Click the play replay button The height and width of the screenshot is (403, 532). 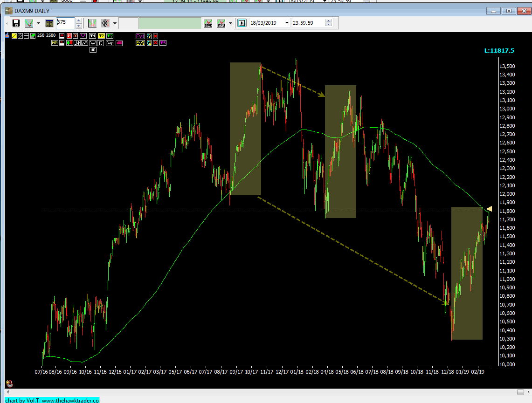(242, 23)
